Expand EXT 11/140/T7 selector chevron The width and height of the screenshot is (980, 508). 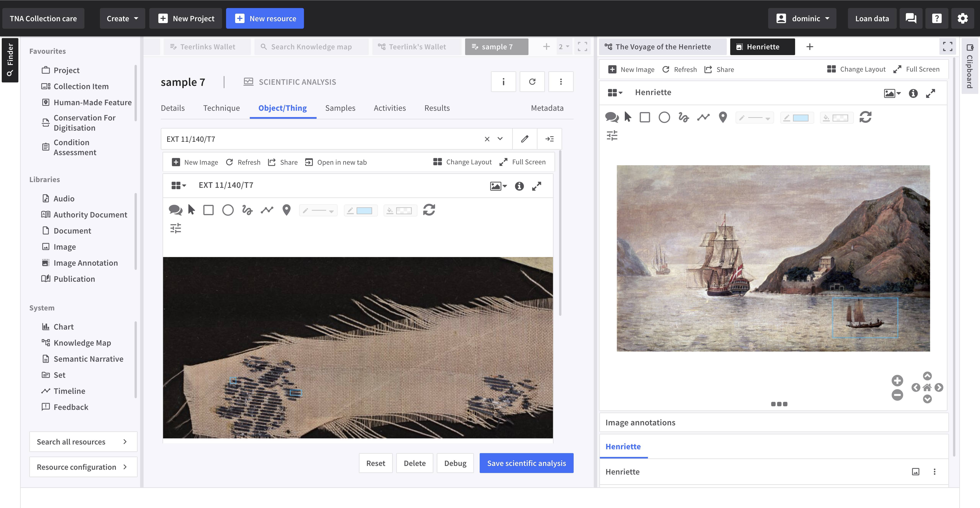click(500, 139)
